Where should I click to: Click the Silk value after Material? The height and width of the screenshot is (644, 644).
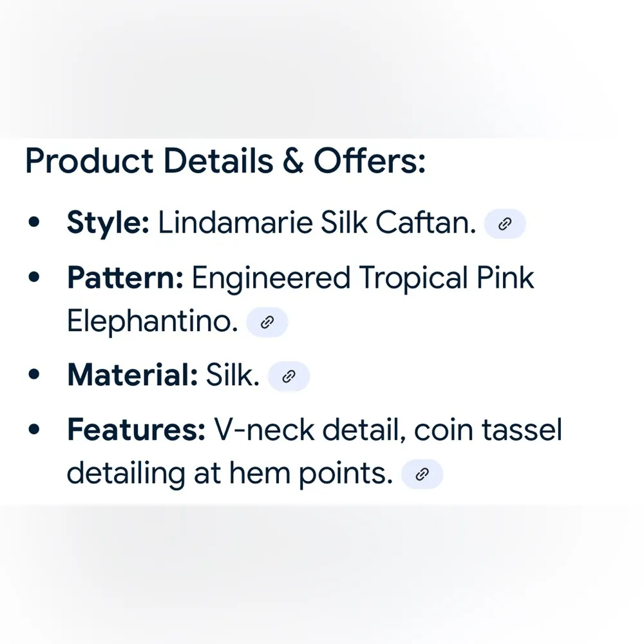click(x=232, y=376)
